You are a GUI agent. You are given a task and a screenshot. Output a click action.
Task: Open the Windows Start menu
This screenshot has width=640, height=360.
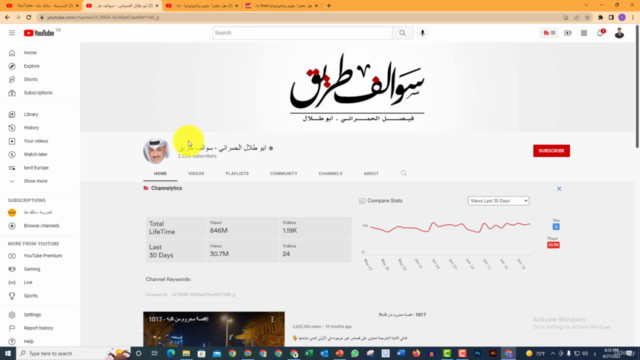tap(8, 353)
